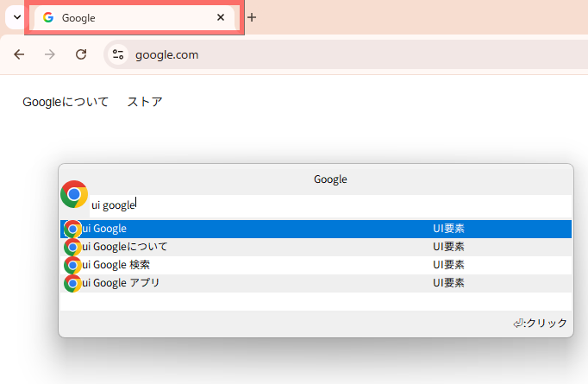Visit the ストア link

tap(145, 102)
